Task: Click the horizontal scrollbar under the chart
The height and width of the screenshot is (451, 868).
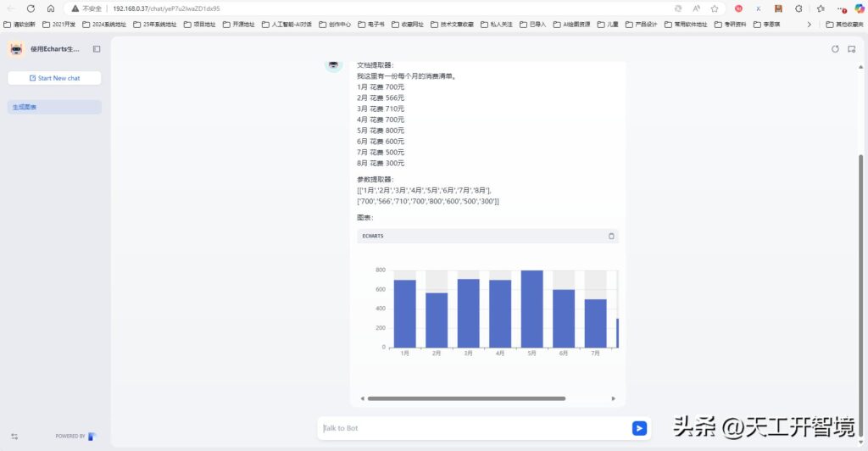Action: coord(466,398)
